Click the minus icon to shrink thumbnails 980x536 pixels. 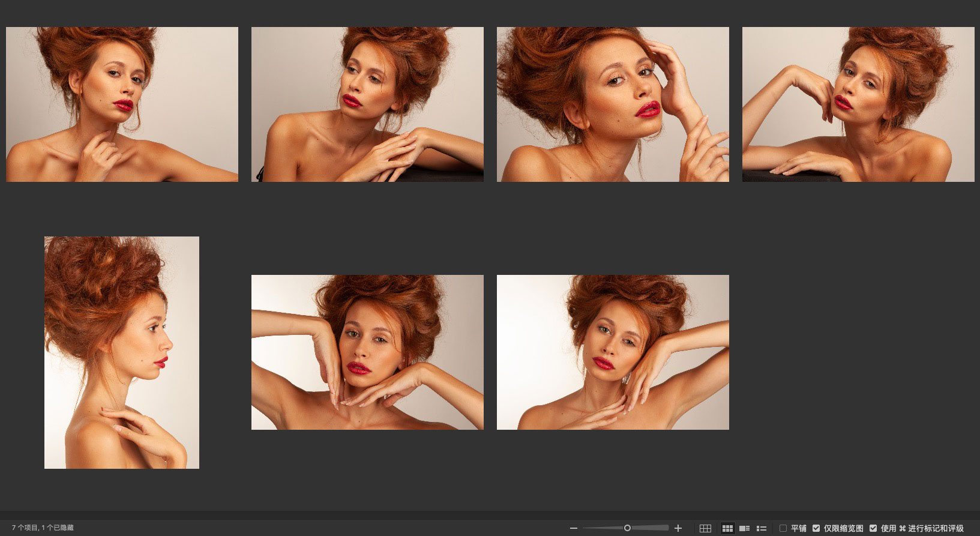(573, 528)
